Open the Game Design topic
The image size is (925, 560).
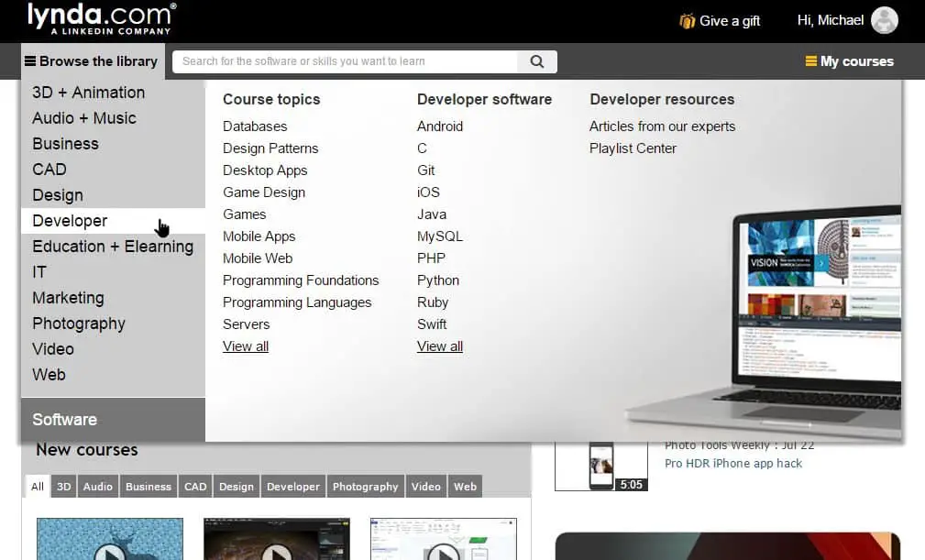point(264,192)
